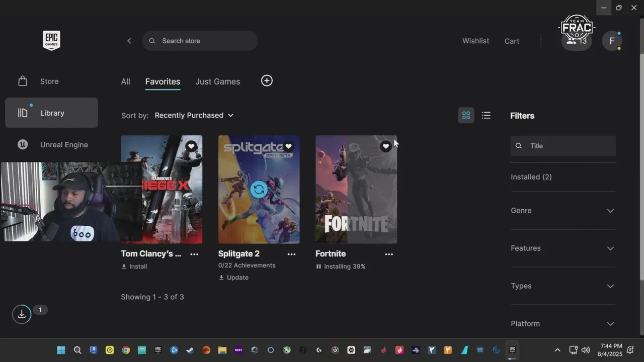Unfavorite Tom Clancy's Rainbow Six Siege heart
The width and height of the screenshot is (644, 362).
coord(191,146)
